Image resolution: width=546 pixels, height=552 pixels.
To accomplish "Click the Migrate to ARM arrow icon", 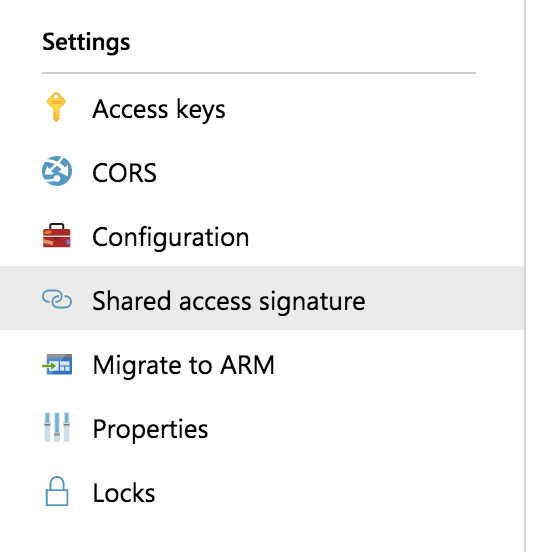I will (57, 364).
